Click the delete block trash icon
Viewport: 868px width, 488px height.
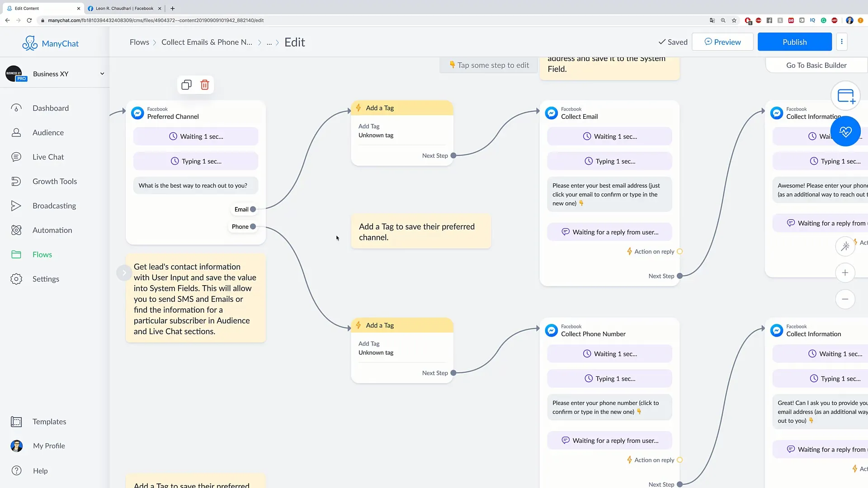pos(204,84)
